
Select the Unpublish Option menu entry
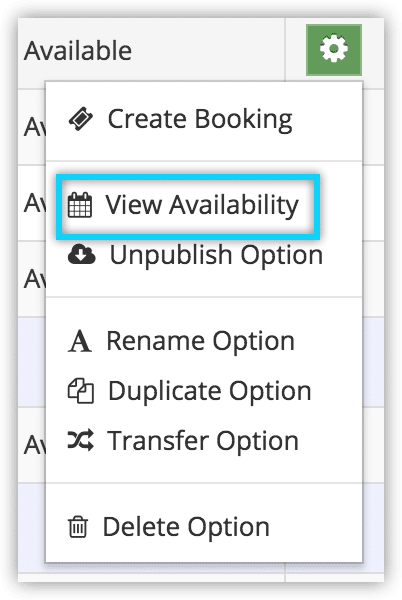pos(216,254)
